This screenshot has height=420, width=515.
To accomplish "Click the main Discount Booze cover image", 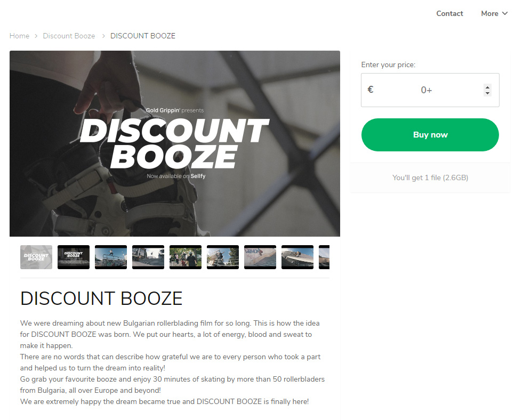I will [x=175, y=143].
